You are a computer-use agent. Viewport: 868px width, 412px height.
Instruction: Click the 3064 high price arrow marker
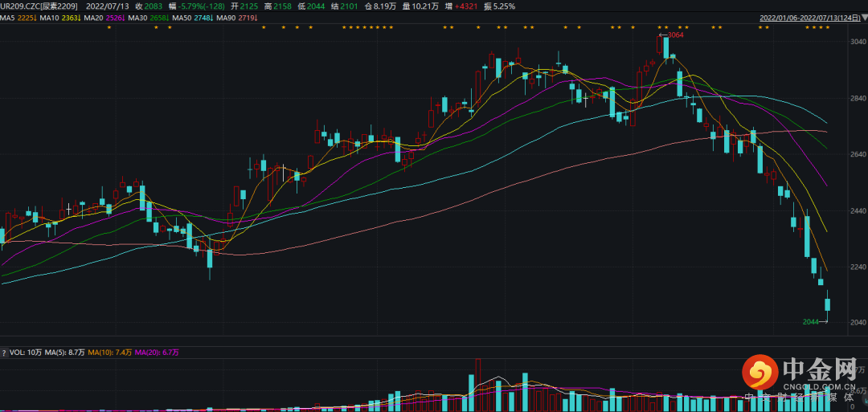[x=672, y=35]
